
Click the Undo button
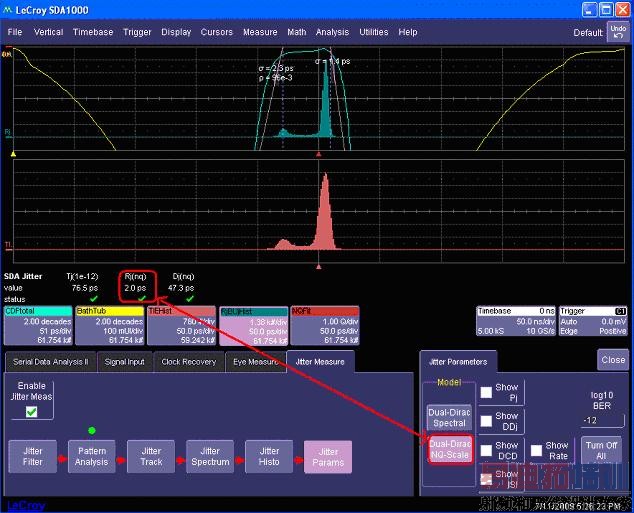point(618,31)
